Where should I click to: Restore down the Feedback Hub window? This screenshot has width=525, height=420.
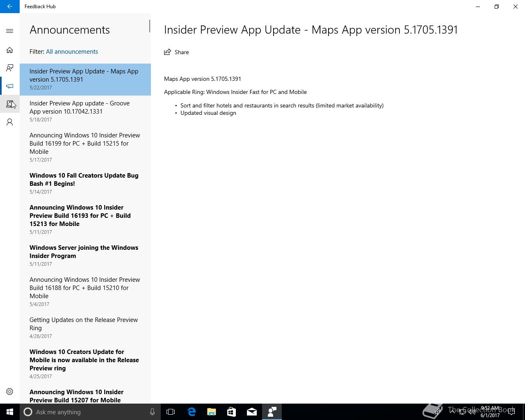497,7
